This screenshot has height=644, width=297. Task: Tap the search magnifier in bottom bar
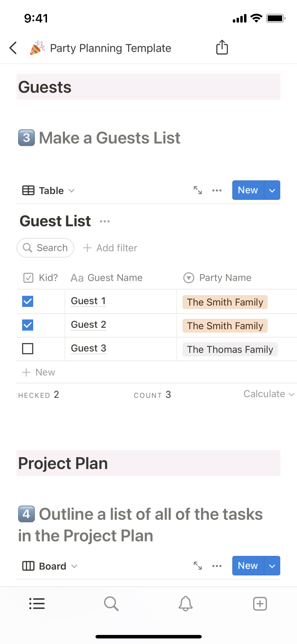[111, 604]
